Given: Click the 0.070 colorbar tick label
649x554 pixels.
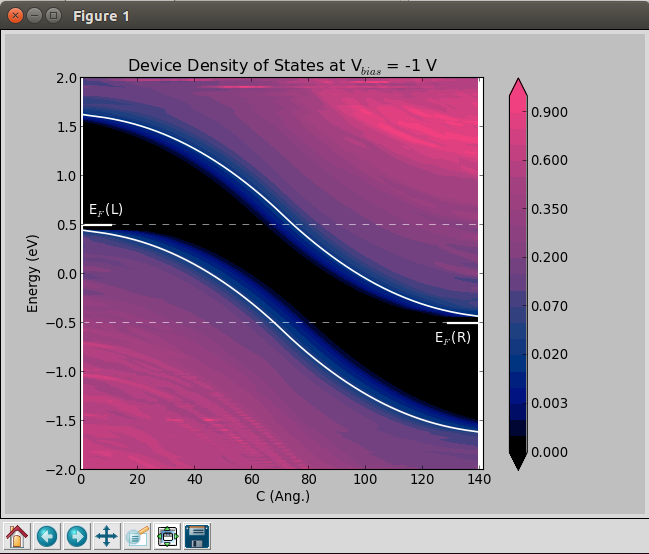Looking at the screenshot, I should point(549,306).
